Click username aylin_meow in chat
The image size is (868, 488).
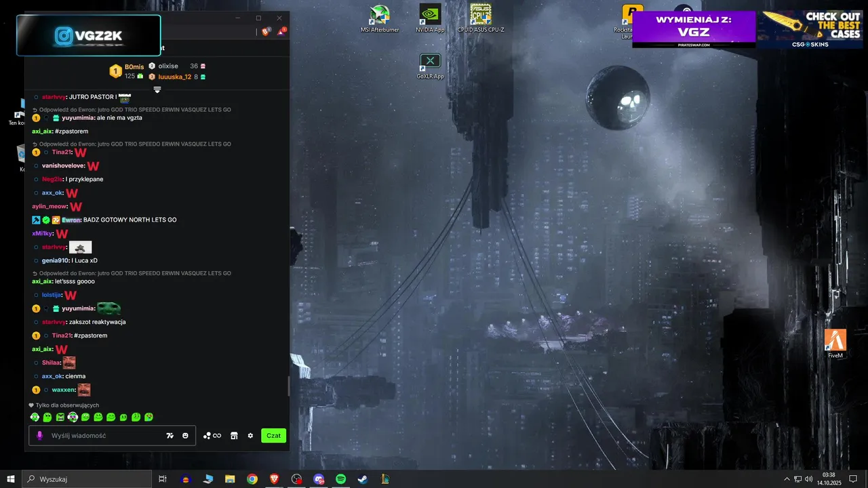tap(50, 206)
